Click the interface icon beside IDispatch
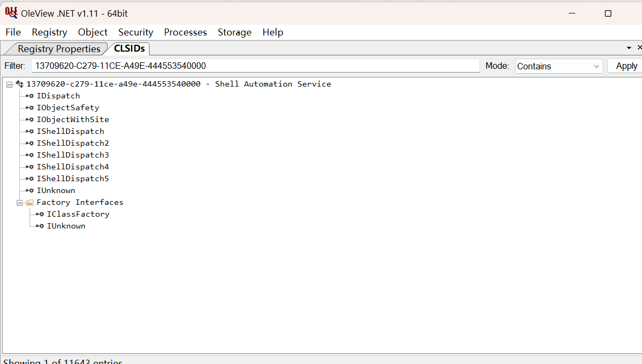Screen dimensions: 642x364 tap(30, 96)
